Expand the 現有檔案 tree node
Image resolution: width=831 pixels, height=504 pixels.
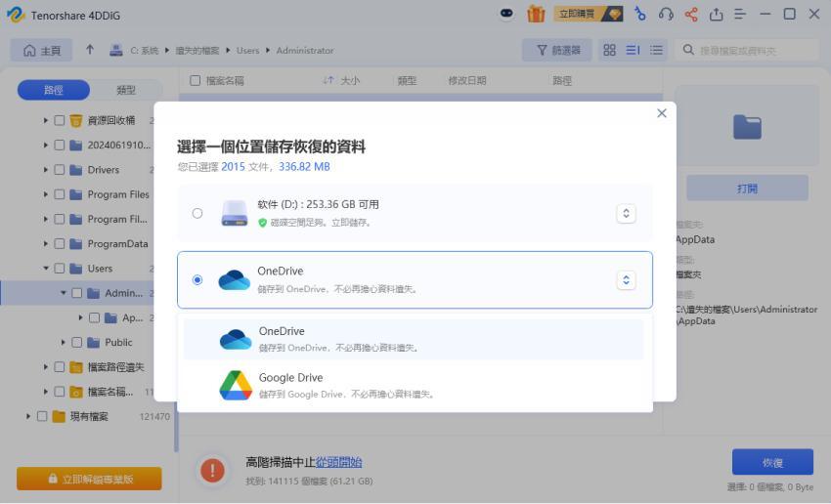(x=28, y=417)
